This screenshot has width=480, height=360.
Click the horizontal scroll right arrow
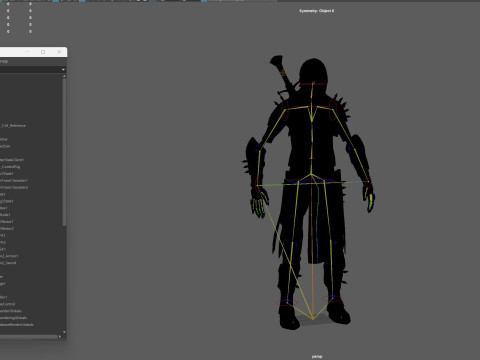pos(60,336)
